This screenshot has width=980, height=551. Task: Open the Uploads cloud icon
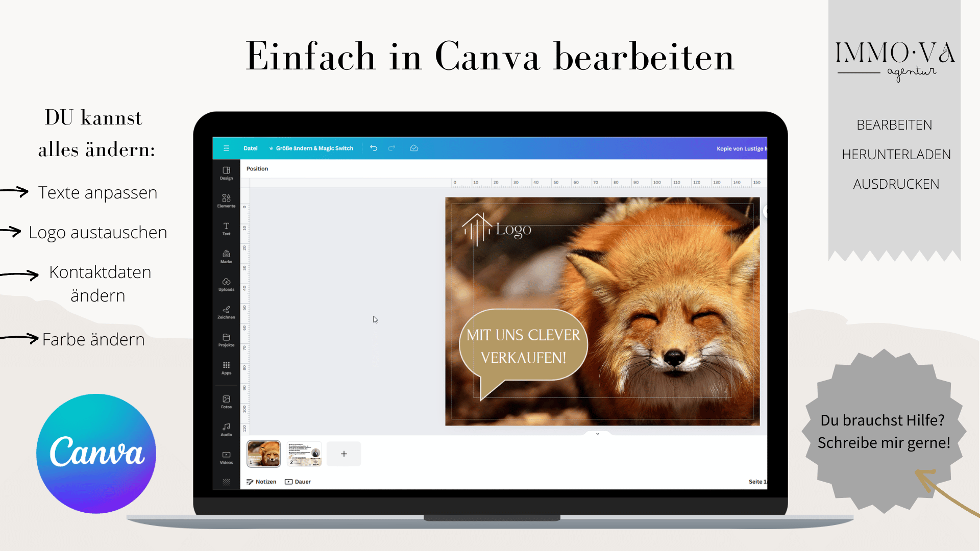[x=226, y=284]
